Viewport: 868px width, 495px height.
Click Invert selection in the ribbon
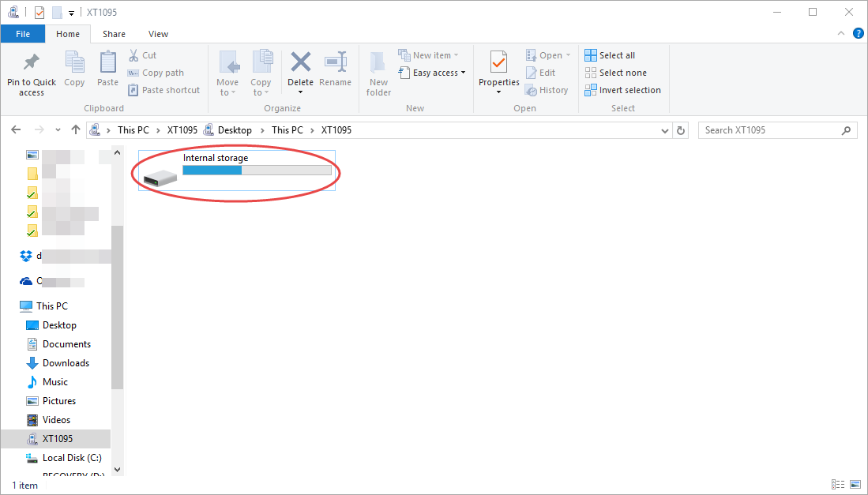point(622,90)
